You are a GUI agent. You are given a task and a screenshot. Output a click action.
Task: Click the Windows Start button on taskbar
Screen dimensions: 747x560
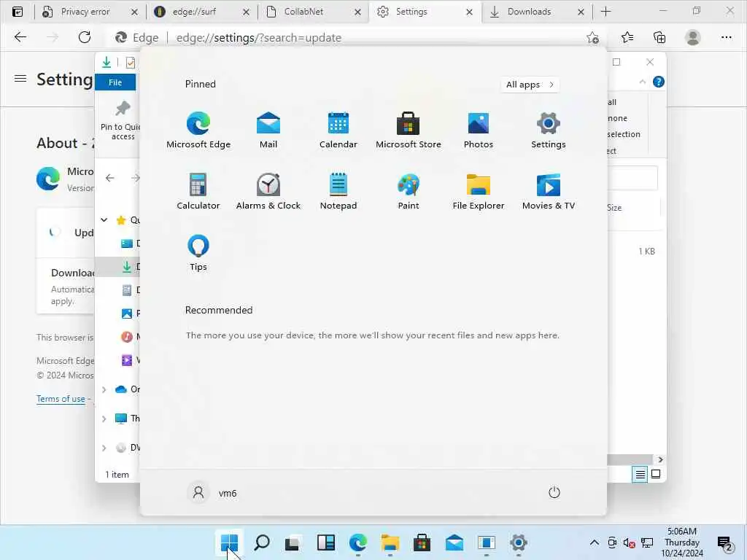229,542
